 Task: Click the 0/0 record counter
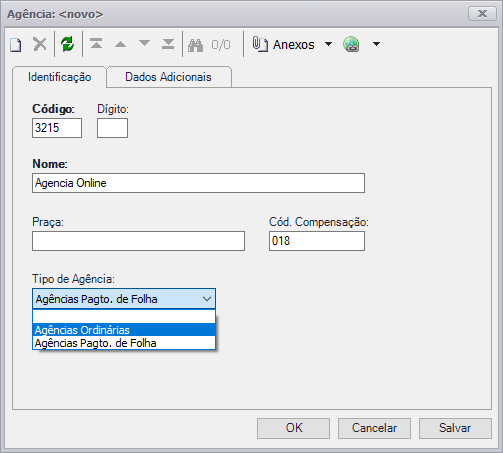tap(221, 45)
